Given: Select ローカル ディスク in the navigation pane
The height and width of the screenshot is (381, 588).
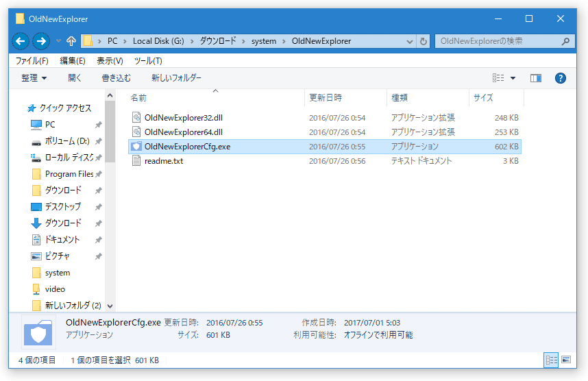Looking at the screenshot, I should pos(69,158).
